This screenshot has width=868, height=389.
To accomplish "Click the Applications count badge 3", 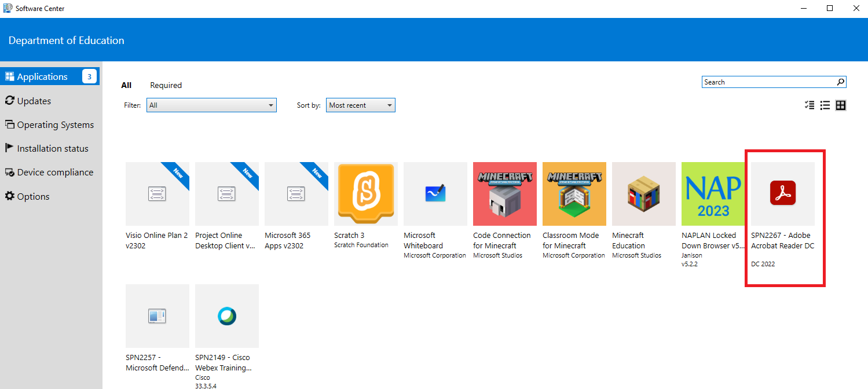I will pos(89,76).
